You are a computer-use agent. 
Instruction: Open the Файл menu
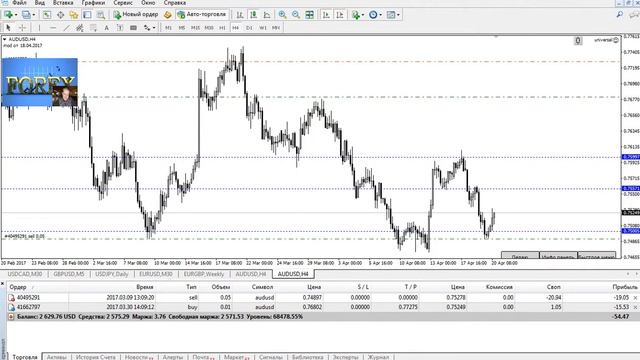20,2
